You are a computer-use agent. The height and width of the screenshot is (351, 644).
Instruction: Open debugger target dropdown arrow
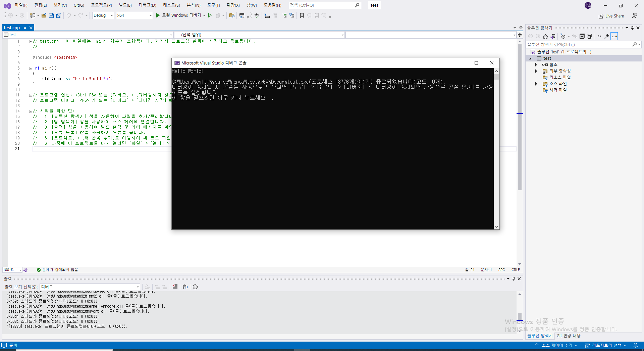[204, 15]
